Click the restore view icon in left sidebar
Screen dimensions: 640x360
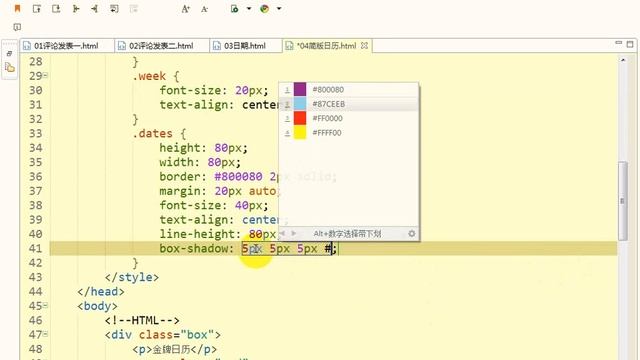click(9, 53)
